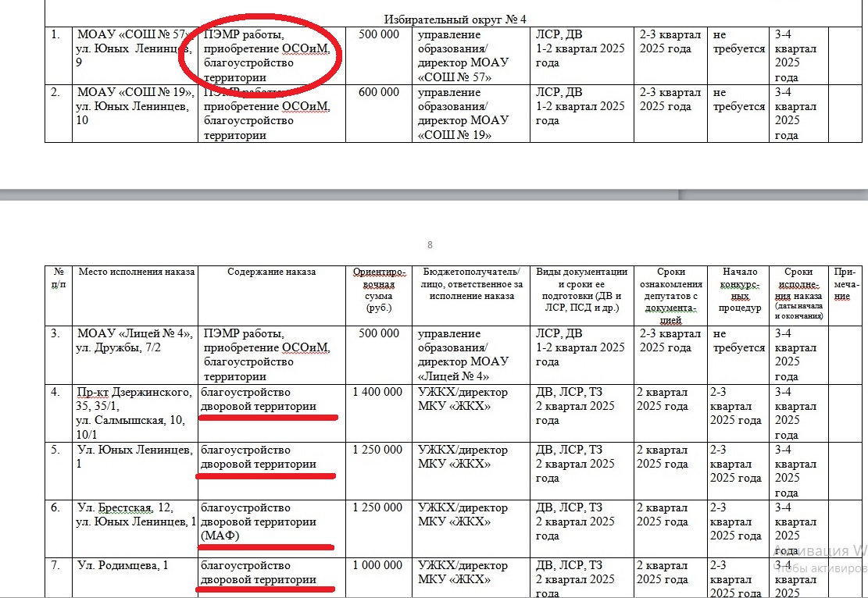868x598 pixels.
Task: Select the "Пр-кт Дзержинского" address cell
Action: (134, 413)
